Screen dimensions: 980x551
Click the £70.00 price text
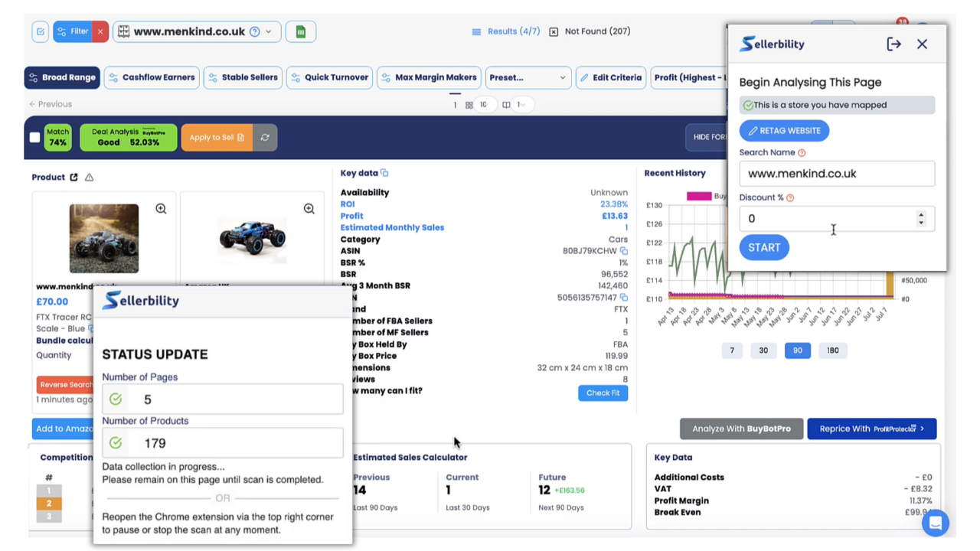(52, 302)
